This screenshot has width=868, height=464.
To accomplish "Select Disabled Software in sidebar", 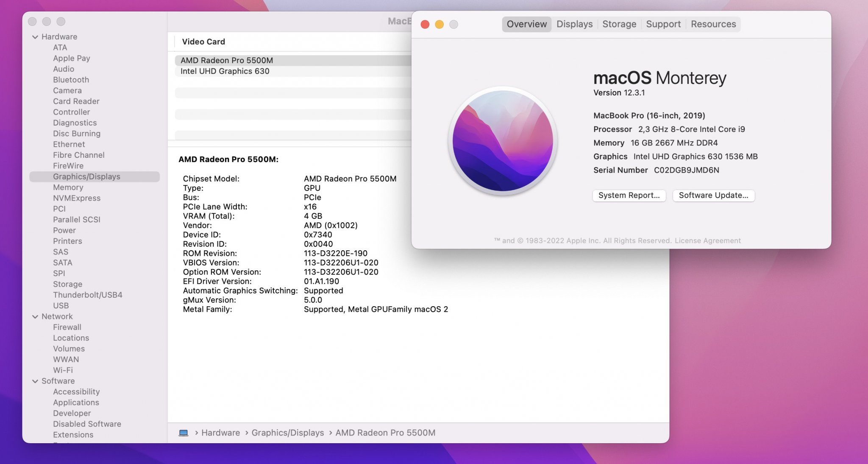I will point(87,424).
